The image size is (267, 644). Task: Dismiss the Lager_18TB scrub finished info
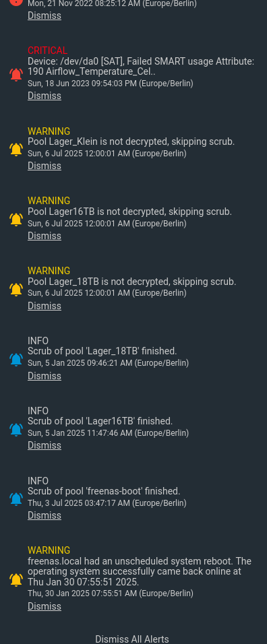(44, 376)
